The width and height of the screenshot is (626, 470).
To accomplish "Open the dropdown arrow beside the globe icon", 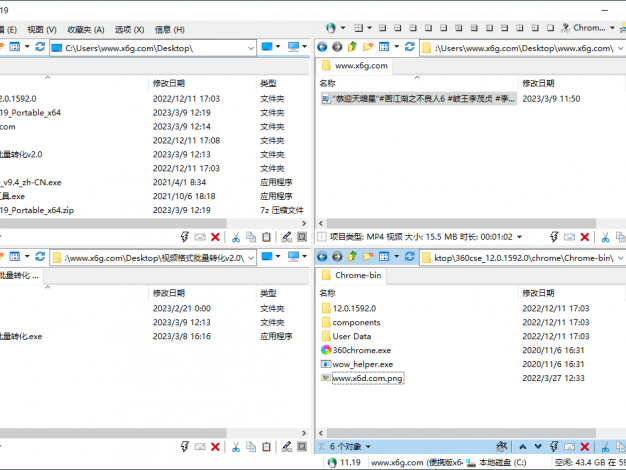I will (343, 28).
